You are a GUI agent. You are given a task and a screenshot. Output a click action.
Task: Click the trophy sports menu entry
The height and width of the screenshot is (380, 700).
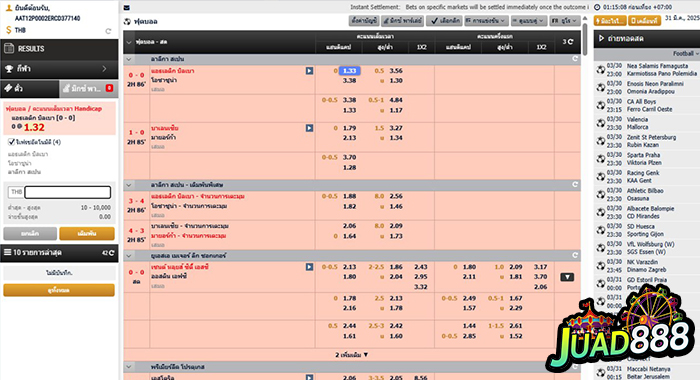click(59, 69)
